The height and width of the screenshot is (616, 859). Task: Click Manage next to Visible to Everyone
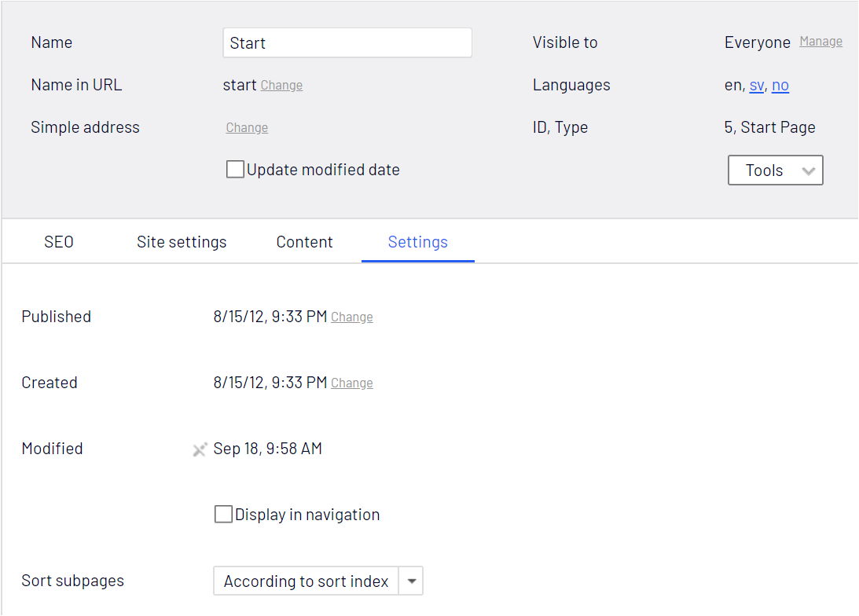coord(820,42)
